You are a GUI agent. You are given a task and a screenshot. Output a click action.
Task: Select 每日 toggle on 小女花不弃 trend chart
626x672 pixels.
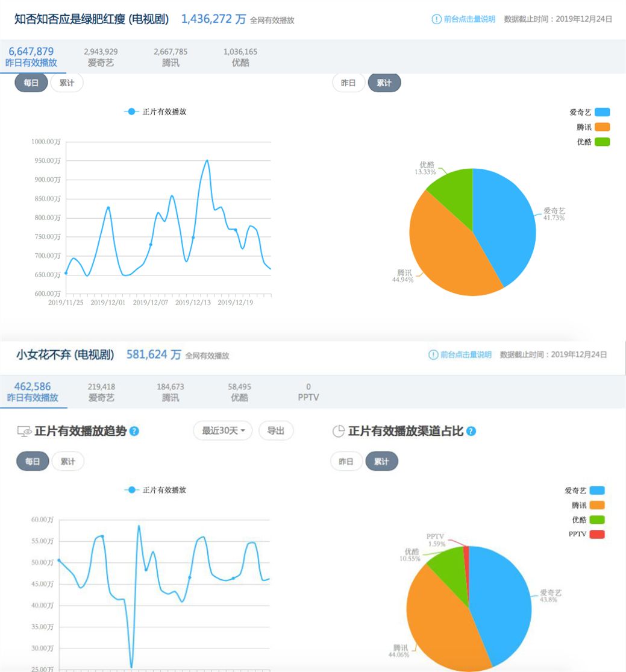point(32,461)
